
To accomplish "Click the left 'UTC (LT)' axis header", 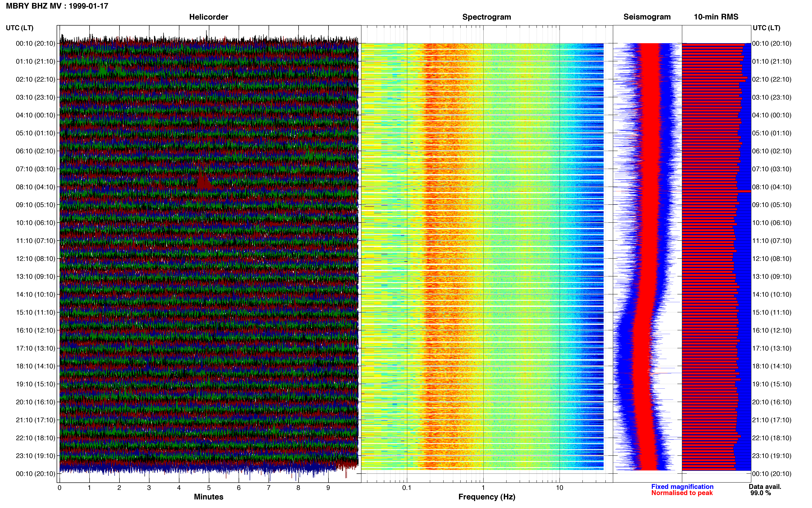I will click(20, 28).
